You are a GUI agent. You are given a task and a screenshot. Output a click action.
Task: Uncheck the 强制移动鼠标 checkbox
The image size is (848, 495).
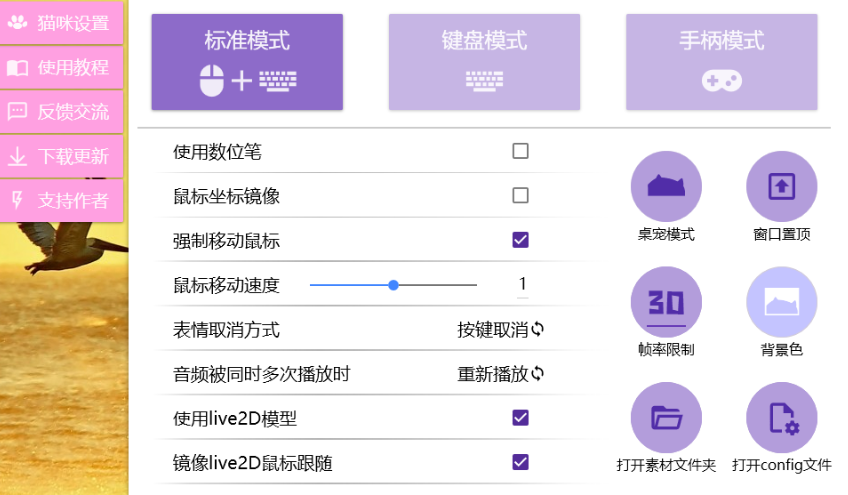point(520,240)
